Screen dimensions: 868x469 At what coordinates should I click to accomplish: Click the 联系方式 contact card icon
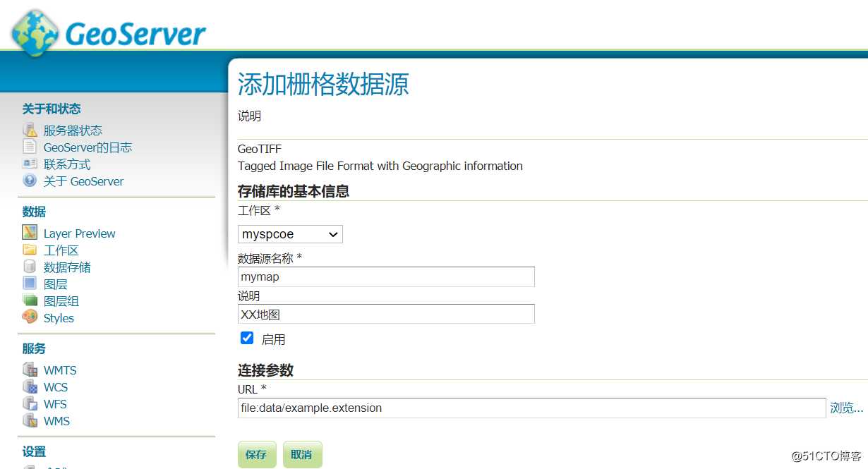pos(30,164)
